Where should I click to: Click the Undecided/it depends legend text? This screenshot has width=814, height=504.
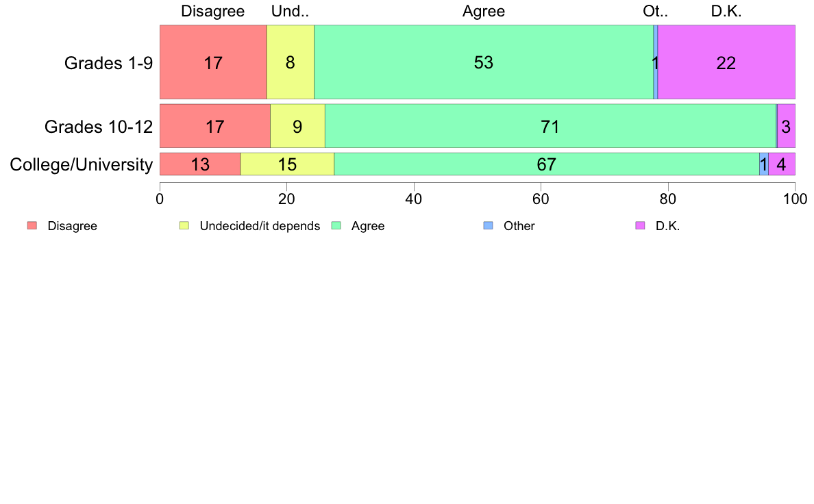pyautogui.click(x=260, y=226)
